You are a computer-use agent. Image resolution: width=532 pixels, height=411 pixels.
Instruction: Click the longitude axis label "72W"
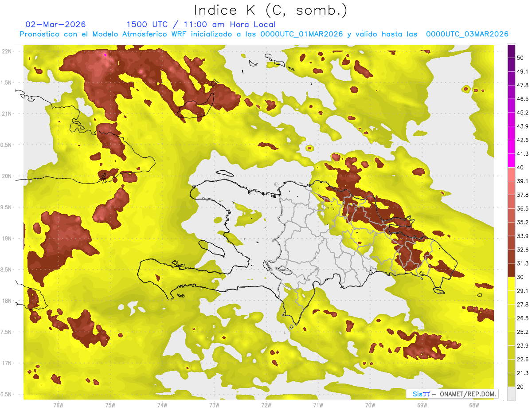tap(266, 405)
